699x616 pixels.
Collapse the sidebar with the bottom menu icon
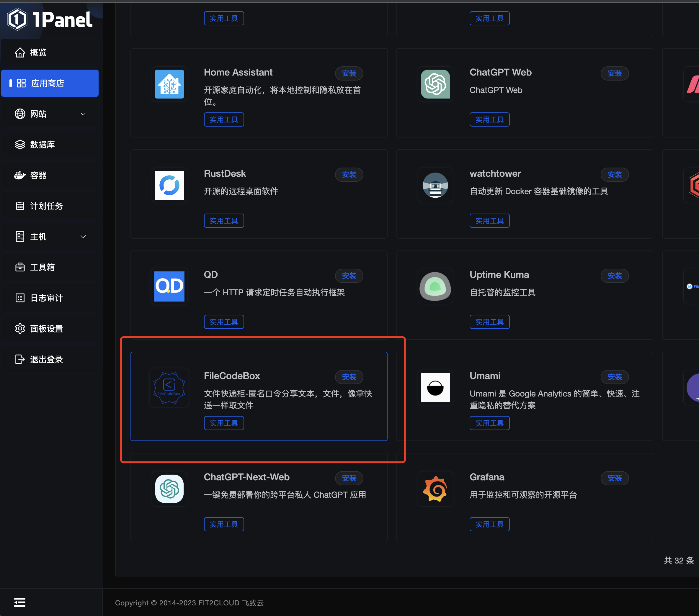click(20, 602)
